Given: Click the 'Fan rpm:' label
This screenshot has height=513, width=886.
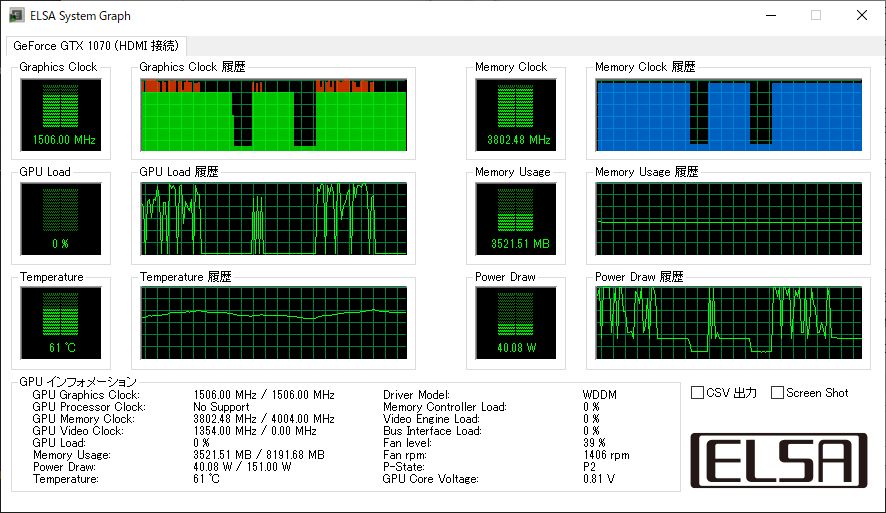Looking at the screenshot, I should (x=405, y=455).
